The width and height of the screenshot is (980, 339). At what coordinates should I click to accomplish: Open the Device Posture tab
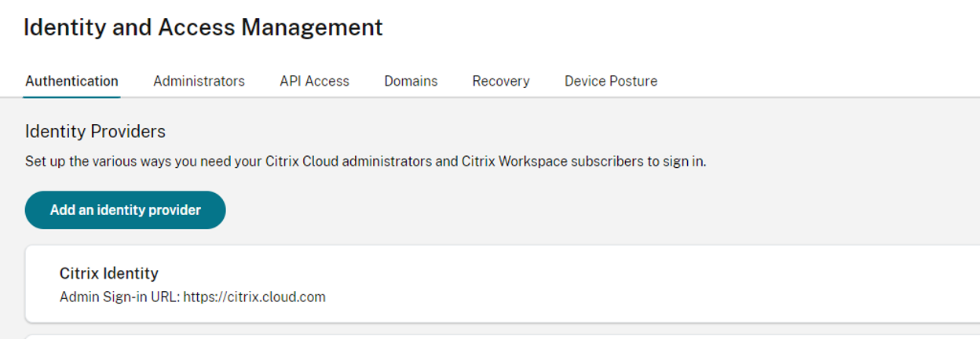611,81
